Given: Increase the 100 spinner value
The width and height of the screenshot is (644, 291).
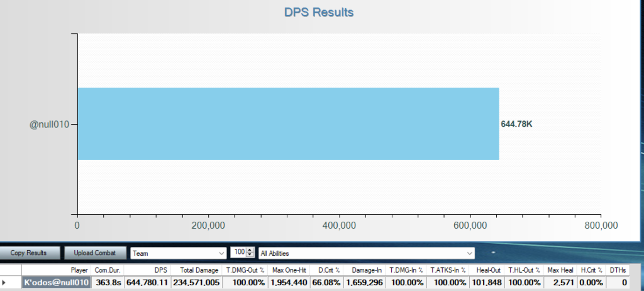Looking at the screenshot, I should pos(251,251).
